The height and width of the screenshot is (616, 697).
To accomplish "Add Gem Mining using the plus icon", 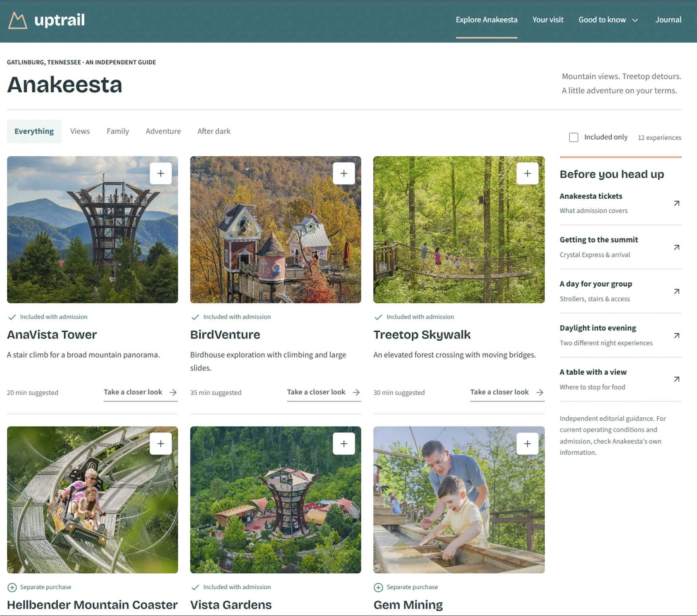I will click(527, 444).
